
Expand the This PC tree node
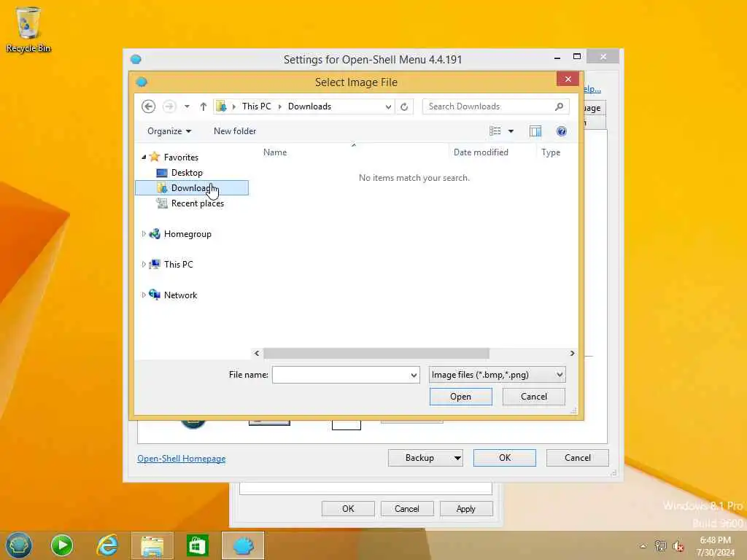144,264
